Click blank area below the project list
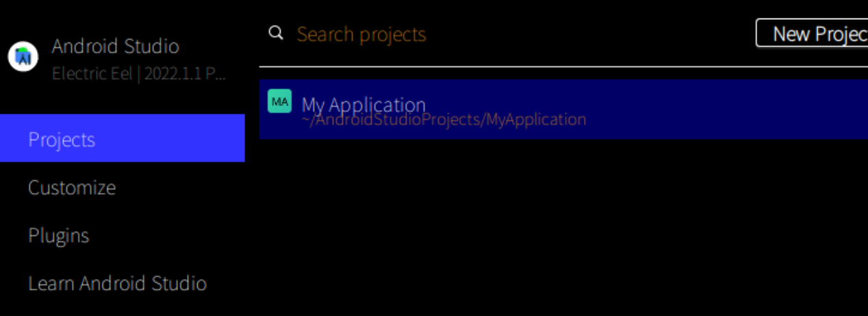The height and width of the screenshot is (316, 868). click(563, 227)
